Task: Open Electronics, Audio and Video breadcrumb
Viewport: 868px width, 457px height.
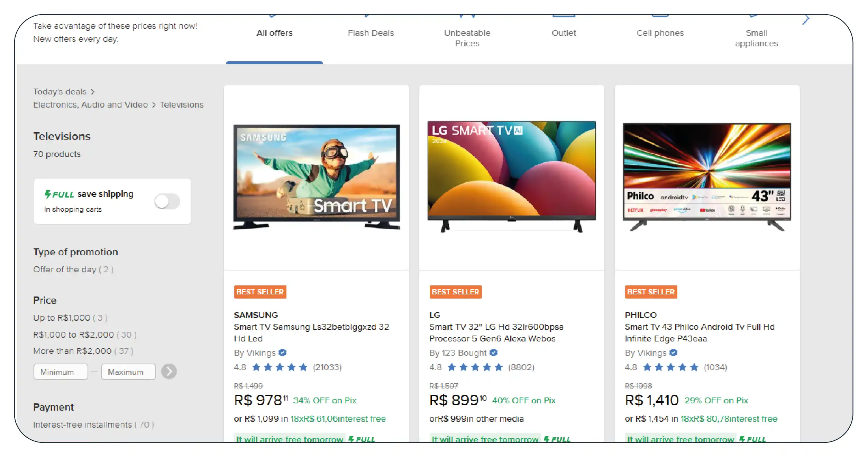Action: 90,105
